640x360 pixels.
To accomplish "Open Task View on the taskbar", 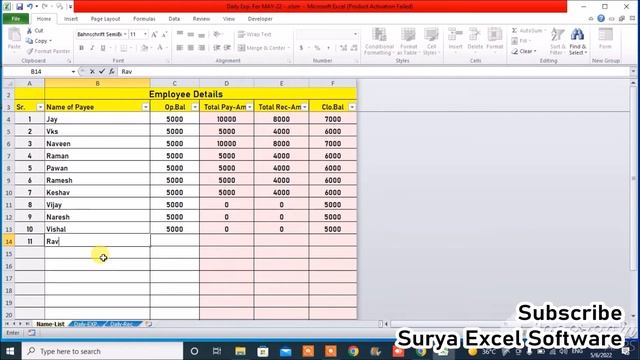I will [x=217, y=351].
